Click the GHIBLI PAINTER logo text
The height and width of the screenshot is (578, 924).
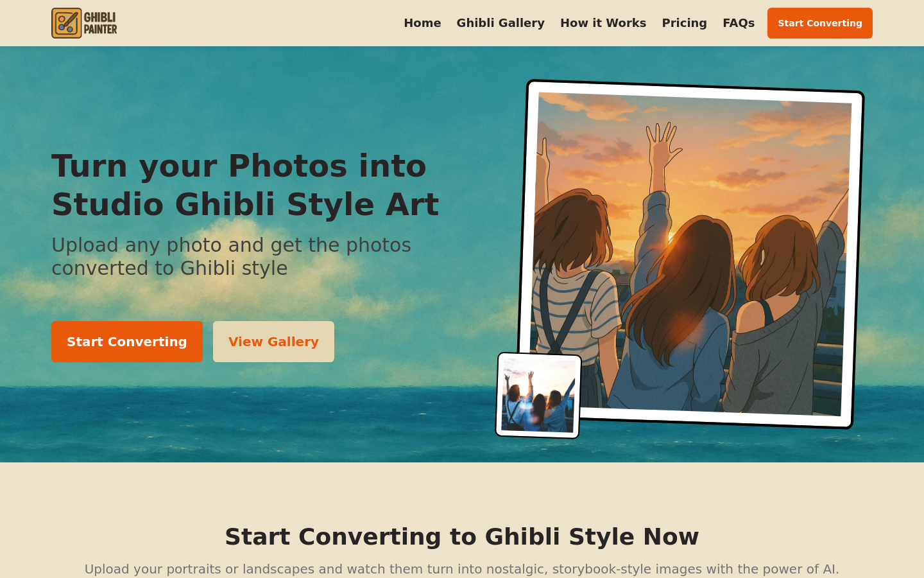101,23
